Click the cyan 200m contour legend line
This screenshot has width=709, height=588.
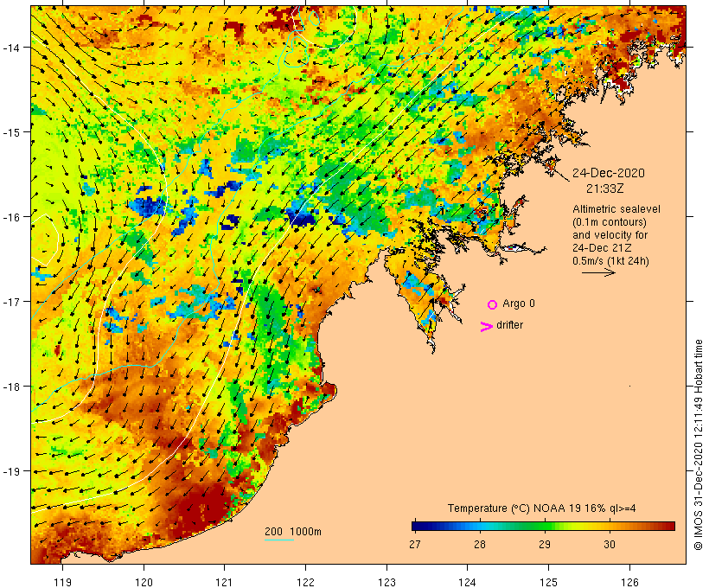click(279, 540)
